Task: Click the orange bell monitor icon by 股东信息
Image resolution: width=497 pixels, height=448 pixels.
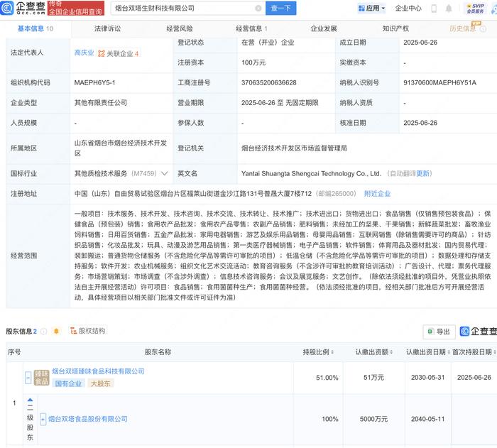Action: point(56,331)
